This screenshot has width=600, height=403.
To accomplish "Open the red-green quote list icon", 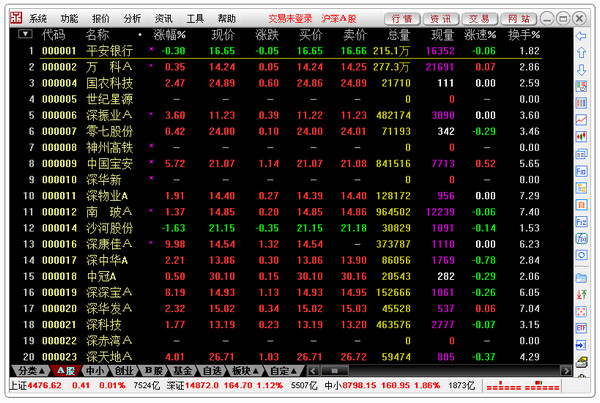I will (581, 86).
